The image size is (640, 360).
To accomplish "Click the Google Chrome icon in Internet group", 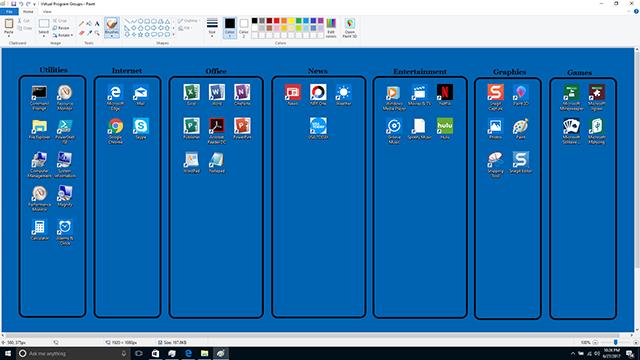I will point(116,126).
